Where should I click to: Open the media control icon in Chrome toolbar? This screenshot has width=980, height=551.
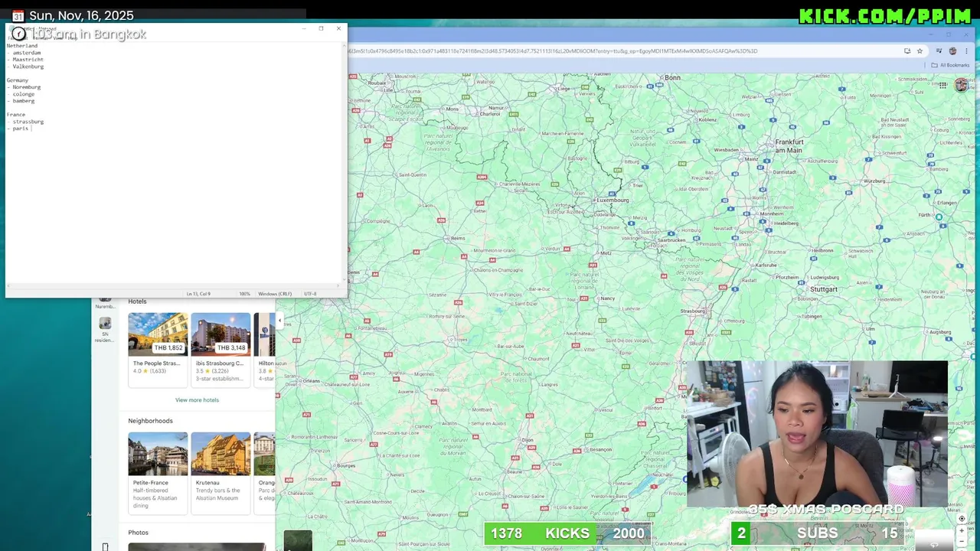(939, 51)
